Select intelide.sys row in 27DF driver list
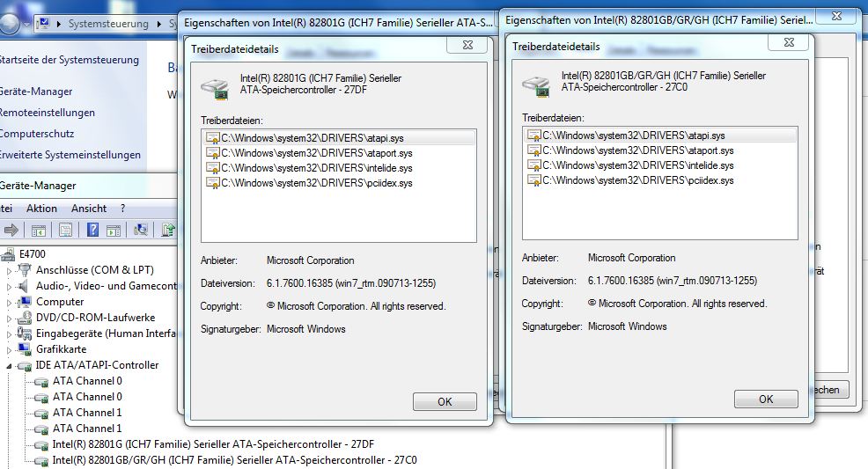The height and width of the screenshot is (469, 868). [x=339, y=167]
